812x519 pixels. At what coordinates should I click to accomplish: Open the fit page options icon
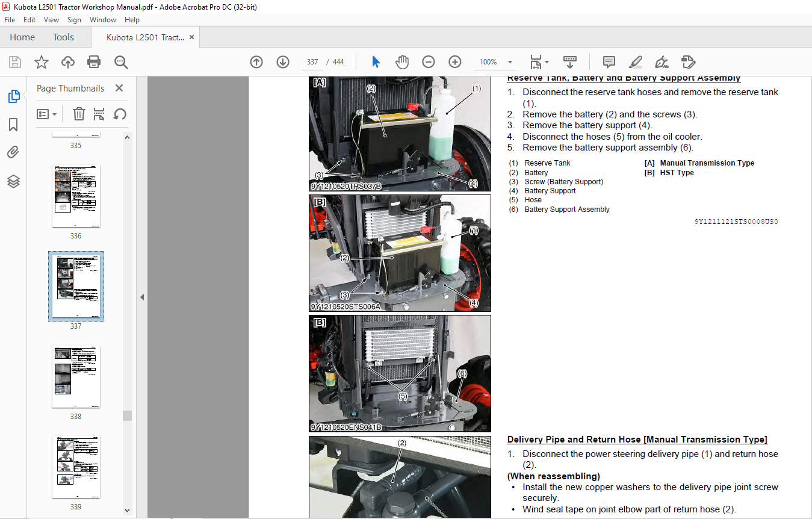coord(539,62)
